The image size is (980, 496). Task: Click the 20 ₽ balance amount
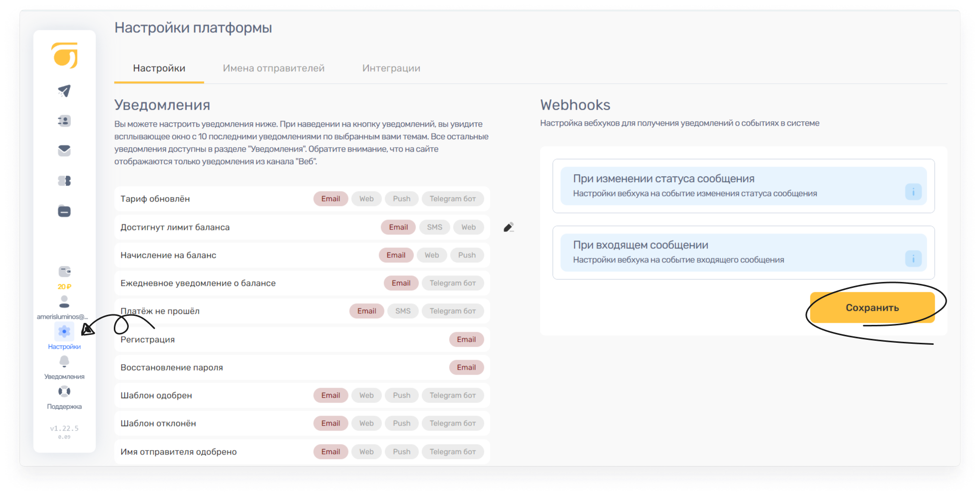[64, 287]
